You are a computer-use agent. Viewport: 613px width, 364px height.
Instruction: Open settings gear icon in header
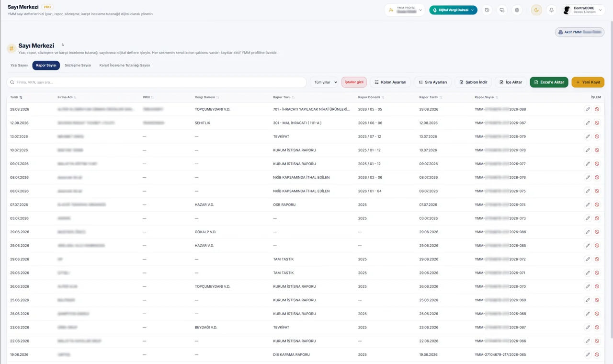click(x=517, y=10)
